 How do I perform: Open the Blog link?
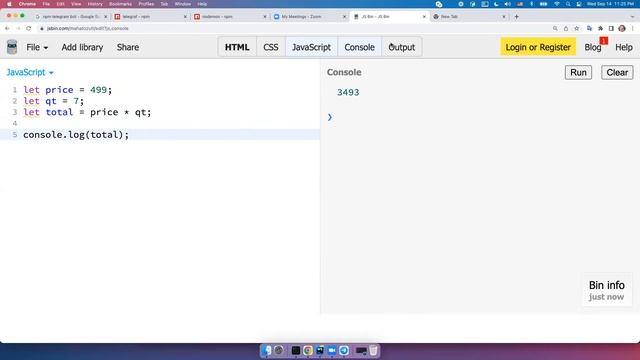593,47
